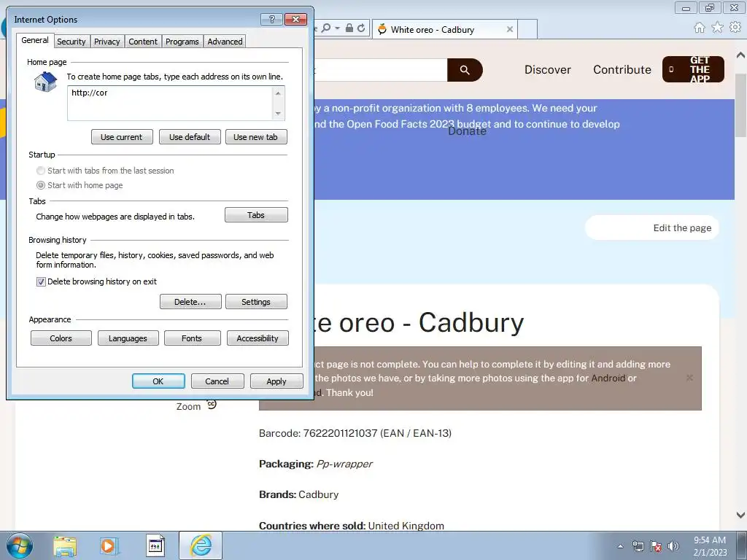
Task: Click the security lock icon in address bar
Action: coord(349,28)
